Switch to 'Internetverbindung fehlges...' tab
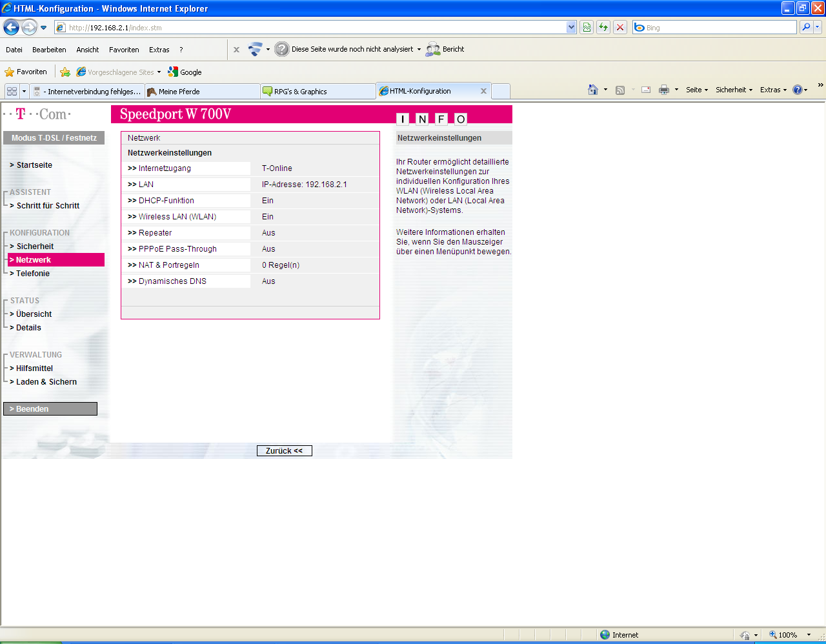Screen dimensions: 826x644 [x=87, y=92]
